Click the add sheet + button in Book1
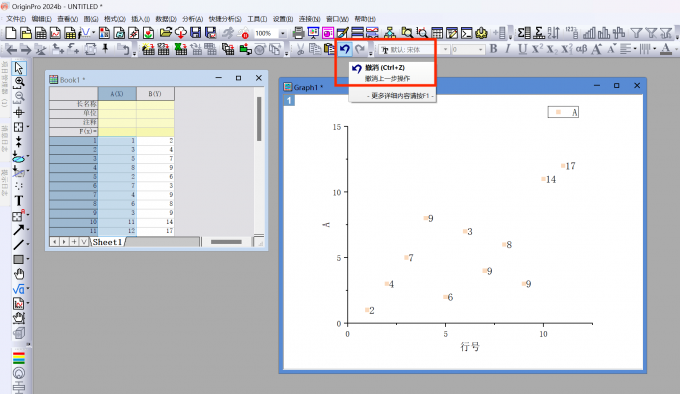Screen dimensions: 680x394 pos(74,242)
